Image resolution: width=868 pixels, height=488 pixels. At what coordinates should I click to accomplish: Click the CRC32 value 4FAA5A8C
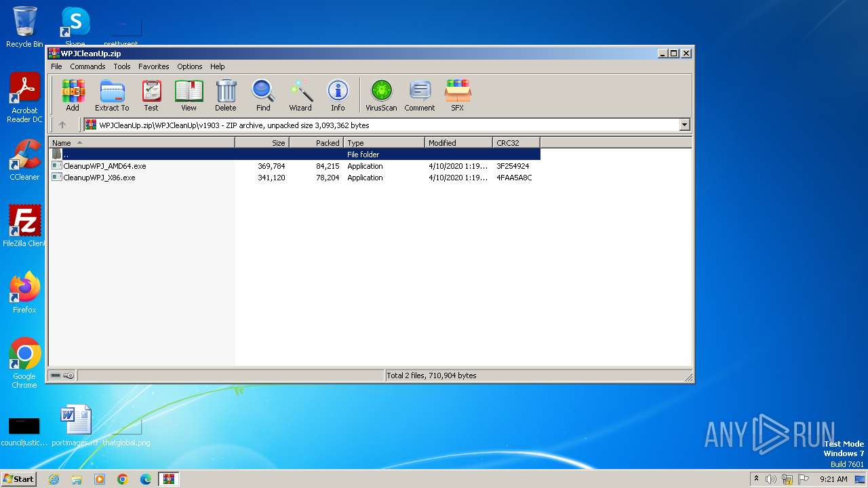pyautogui.click(x=514, y=178)
